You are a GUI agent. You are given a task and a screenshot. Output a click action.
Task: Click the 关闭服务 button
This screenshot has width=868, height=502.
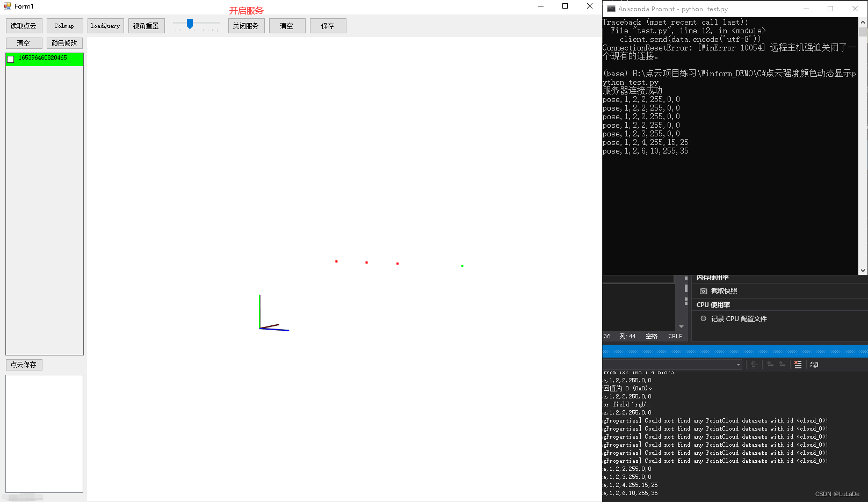pos(246,26)
